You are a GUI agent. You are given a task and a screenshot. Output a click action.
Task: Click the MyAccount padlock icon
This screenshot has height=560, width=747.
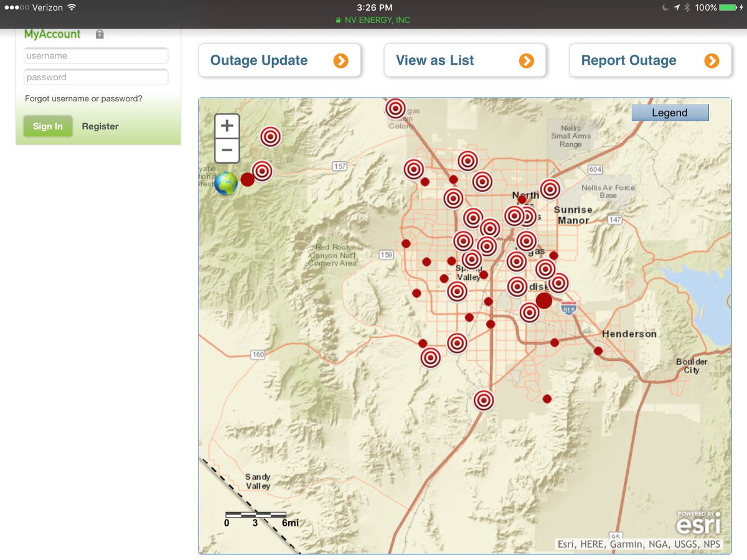click(100, 35)
